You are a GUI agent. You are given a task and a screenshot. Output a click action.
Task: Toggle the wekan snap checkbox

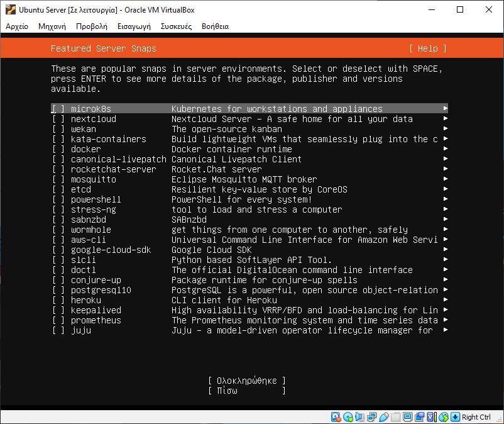[58, 129]
